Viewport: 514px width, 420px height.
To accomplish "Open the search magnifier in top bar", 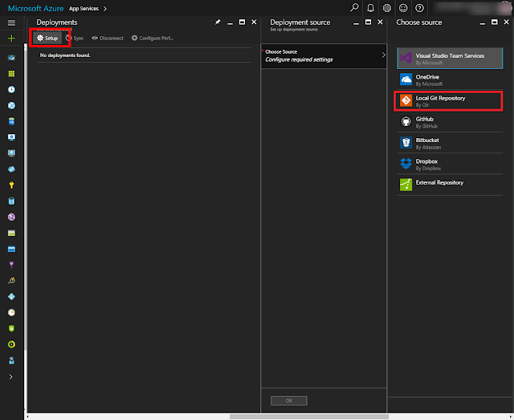I will 354,8.
